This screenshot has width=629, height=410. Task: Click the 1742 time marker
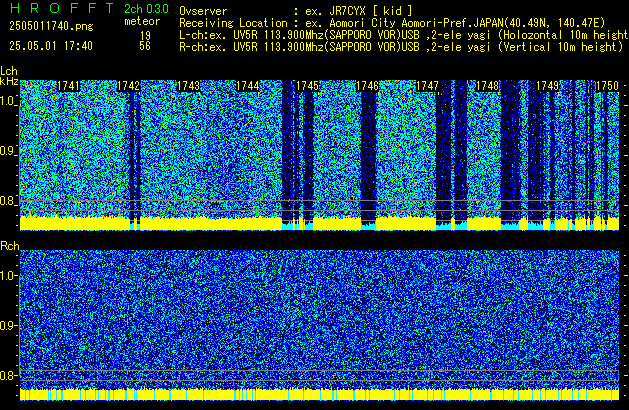coord(128,86)
